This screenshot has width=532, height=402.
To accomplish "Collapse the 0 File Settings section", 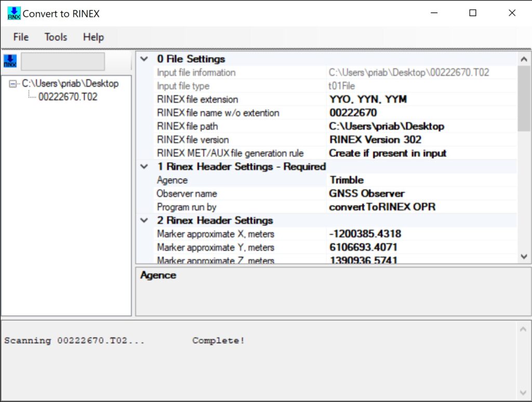I will click(144, 59).
